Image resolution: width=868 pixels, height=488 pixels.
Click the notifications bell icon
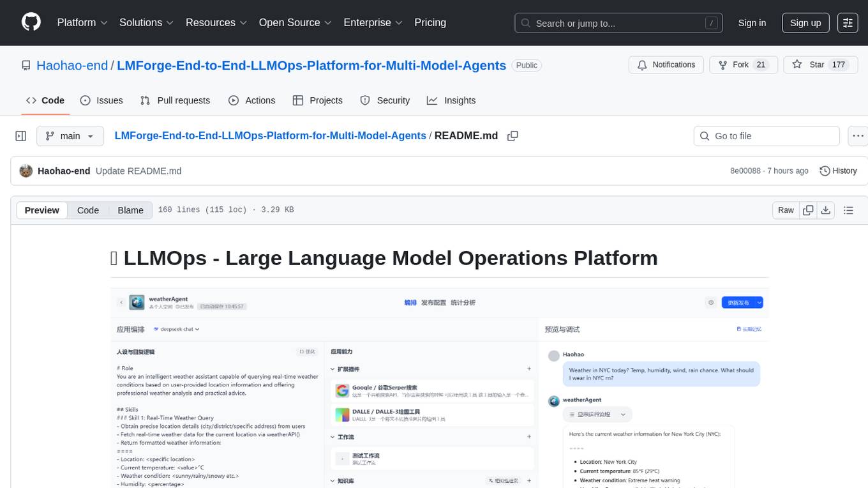click(642, 65)
